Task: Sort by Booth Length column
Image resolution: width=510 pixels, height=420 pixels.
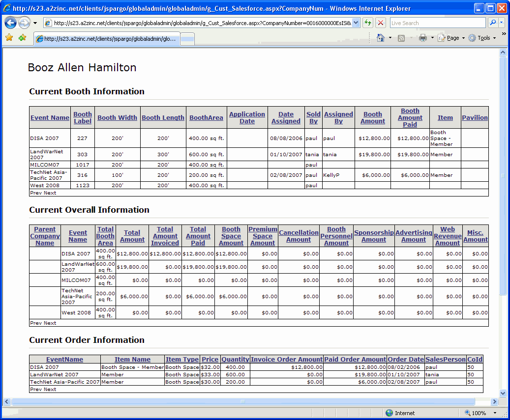Action: pyautogui.click(x=163, y=117)
